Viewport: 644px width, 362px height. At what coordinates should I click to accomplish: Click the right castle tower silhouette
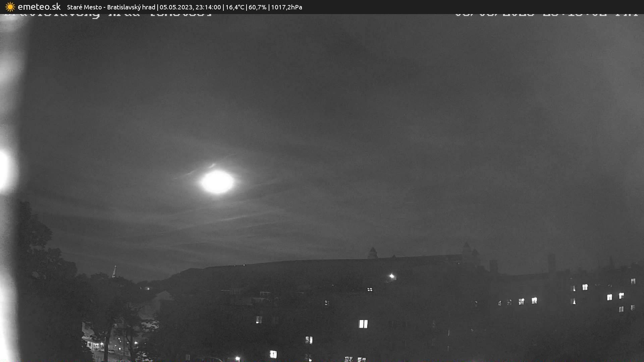pos(467,250)
